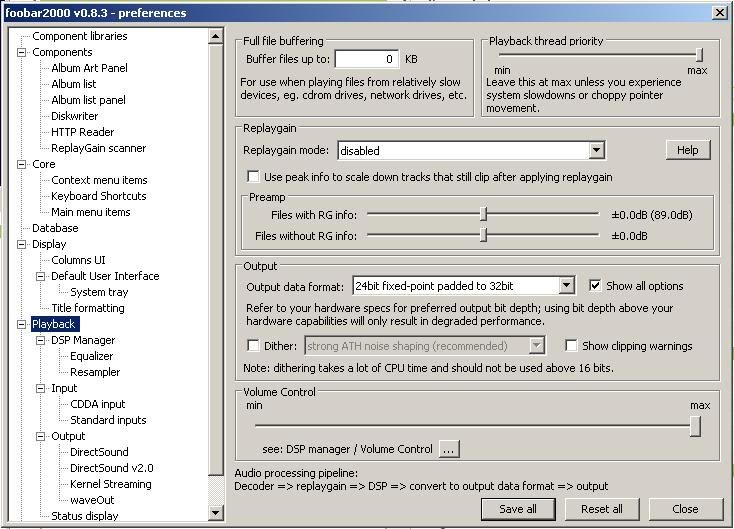Collapse the Output tree node
This screenshot has width=734, height=529.
click(41, 436)
